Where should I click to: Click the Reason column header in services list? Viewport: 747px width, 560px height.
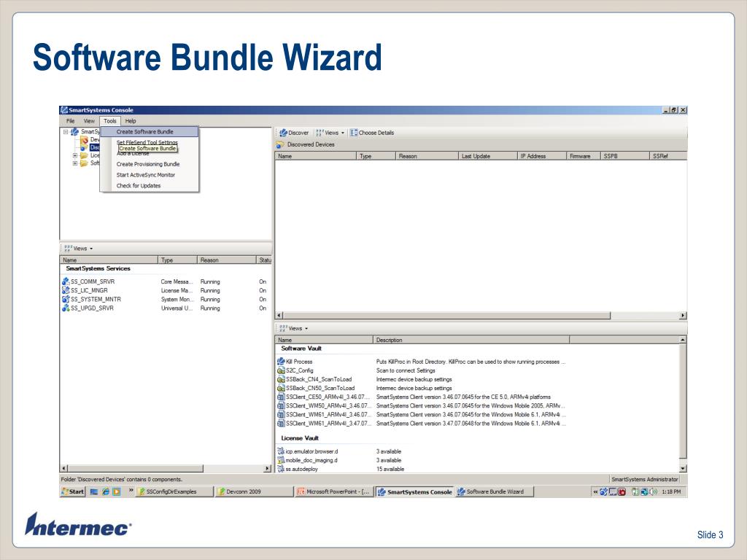[226, 260]
